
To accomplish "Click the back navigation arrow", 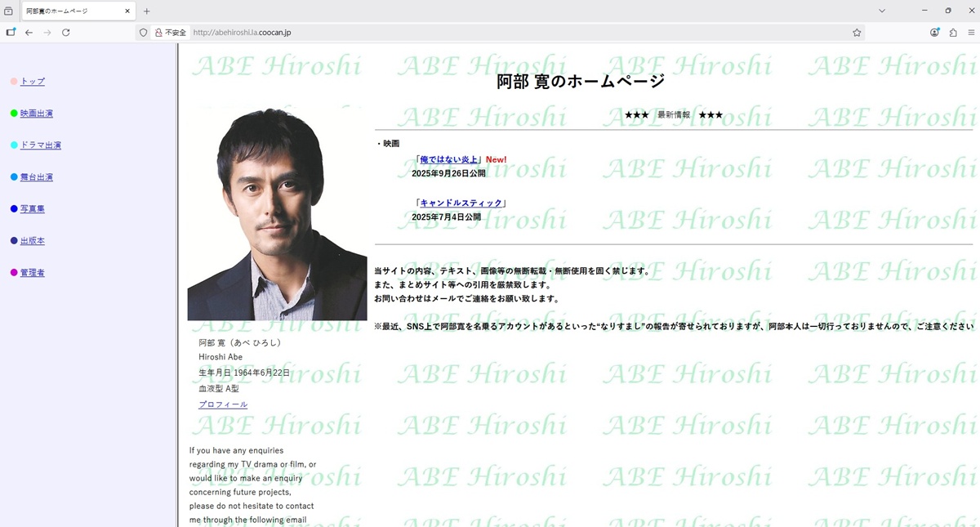I will click(29, 32).
